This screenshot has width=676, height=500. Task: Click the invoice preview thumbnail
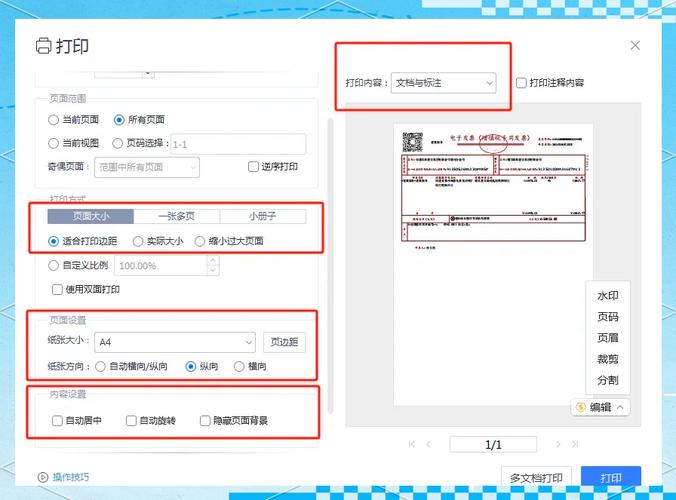(493, 265)
